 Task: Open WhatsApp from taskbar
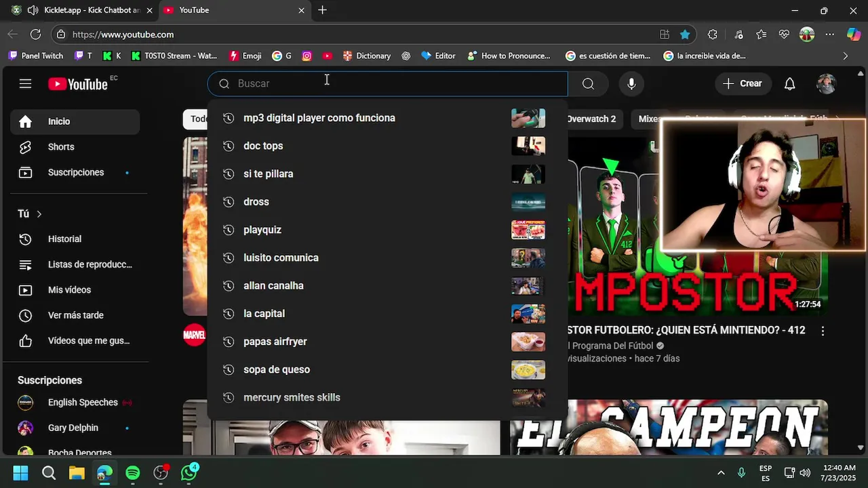(x=189, y=472)
